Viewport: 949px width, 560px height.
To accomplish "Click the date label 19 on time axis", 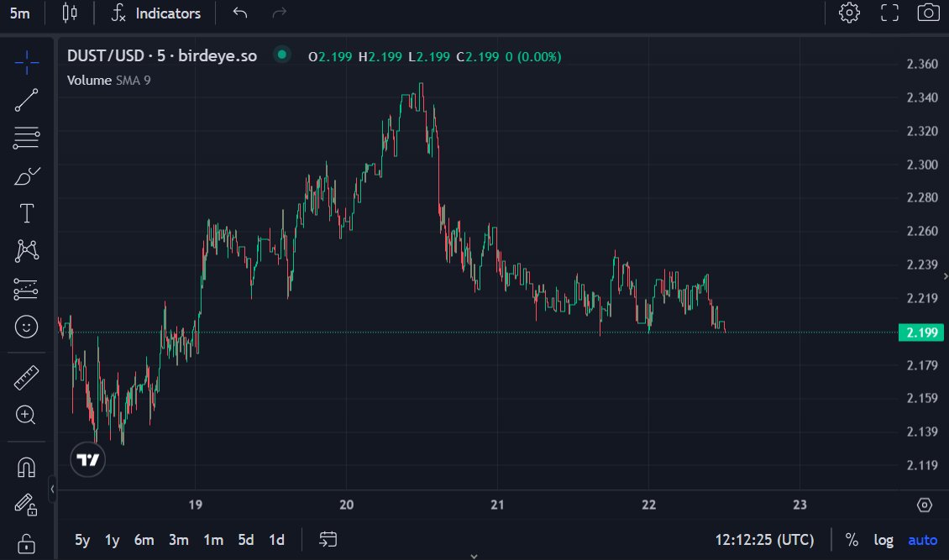I will pyautogui.click(x=195, y=505).
